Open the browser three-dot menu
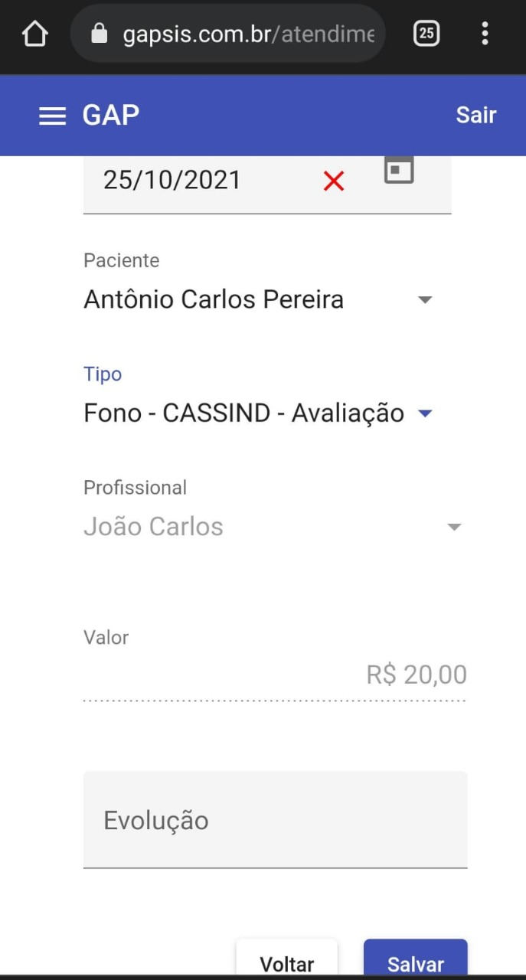The height and width of the screenshot is (980, 526). coord(485,34)
